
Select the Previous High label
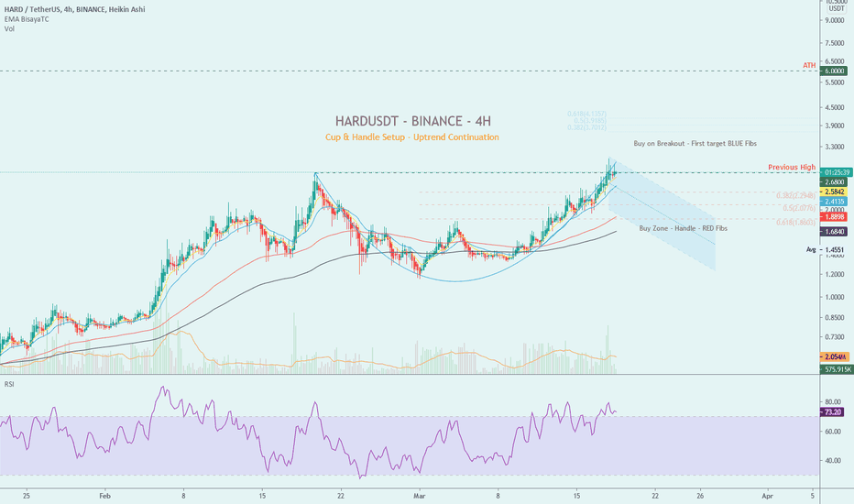792,168
